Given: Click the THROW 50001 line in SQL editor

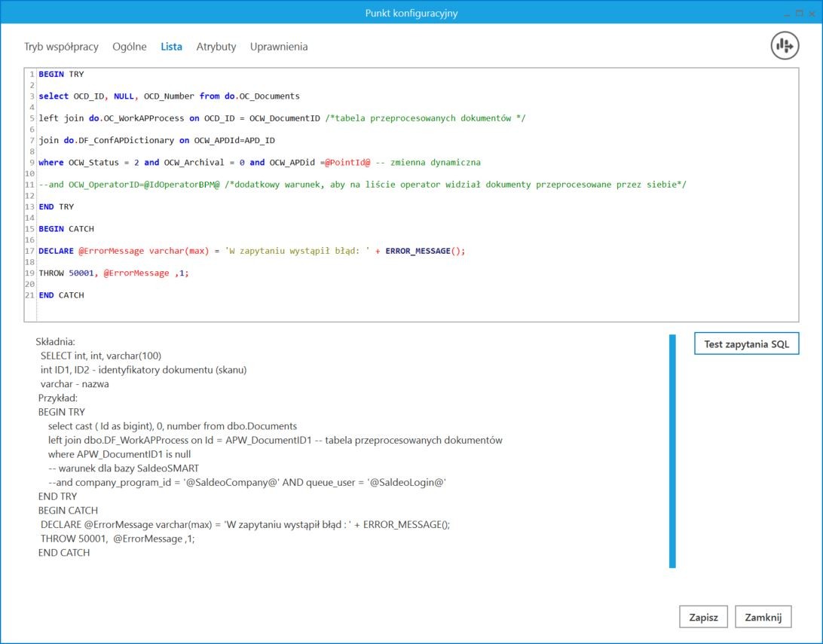Looking at the screenshot, I should [x=113, y=273].
